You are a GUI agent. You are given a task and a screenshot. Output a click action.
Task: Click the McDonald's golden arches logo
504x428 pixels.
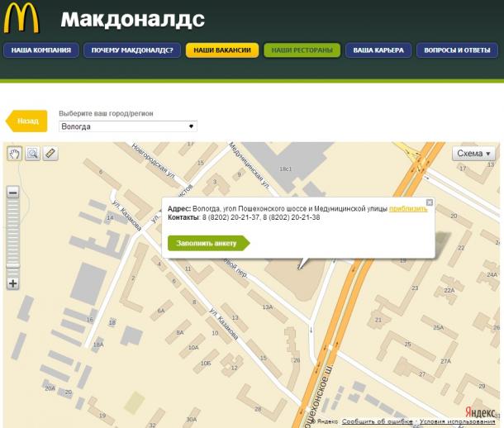pos(21,17)
